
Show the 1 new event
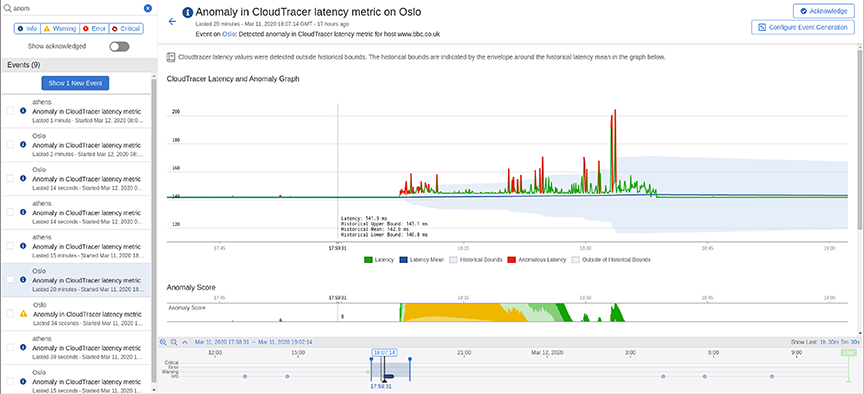pos(75,83)
